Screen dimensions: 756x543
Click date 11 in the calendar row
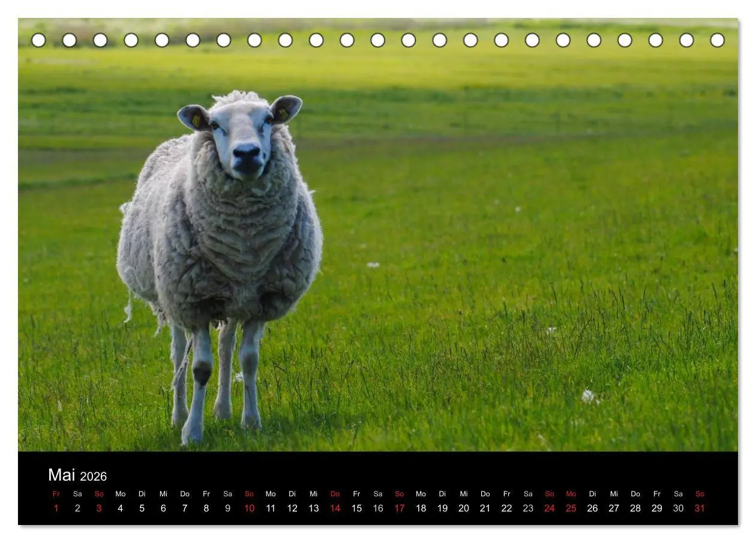point(271,509)
